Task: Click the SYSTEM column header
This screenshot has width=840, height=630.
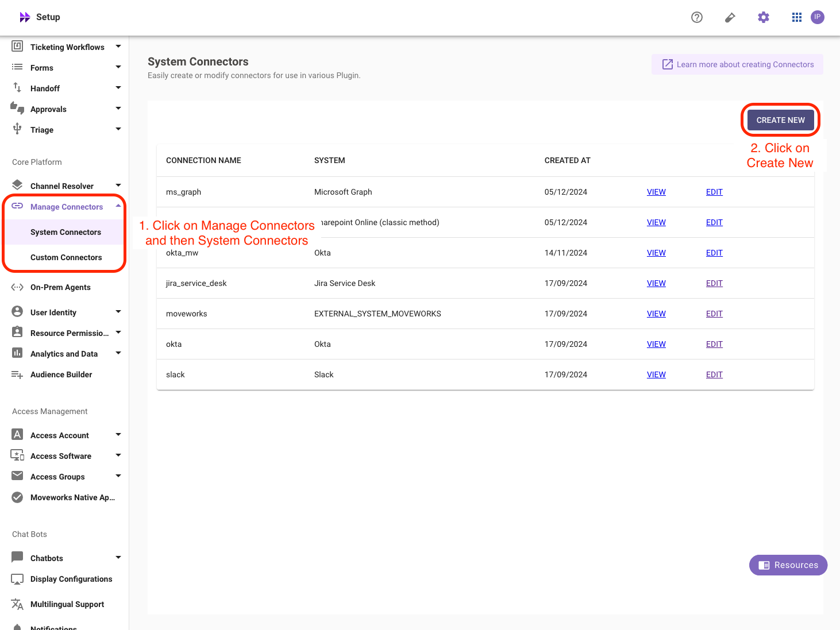Action: coord(329,160)
